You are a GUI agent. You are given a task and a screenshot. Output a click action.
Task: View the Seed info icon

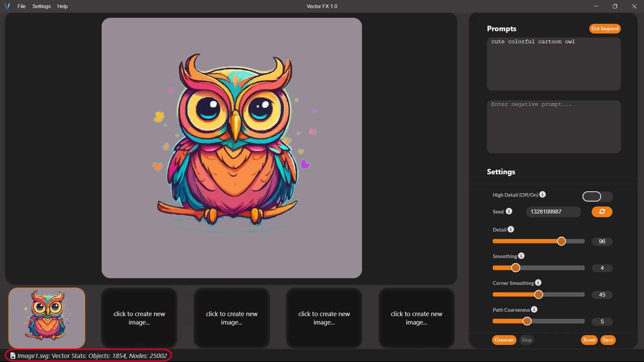509,211
